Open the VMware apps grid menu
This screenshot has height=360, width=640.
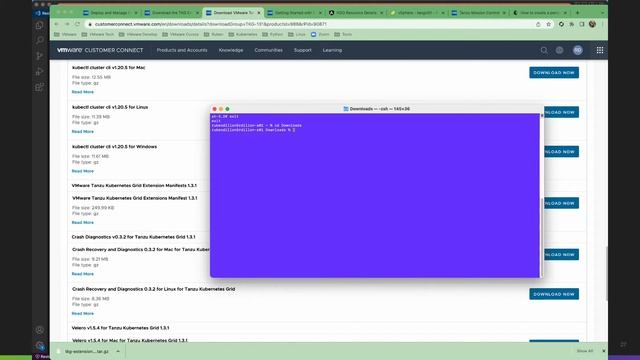point(600,50)
